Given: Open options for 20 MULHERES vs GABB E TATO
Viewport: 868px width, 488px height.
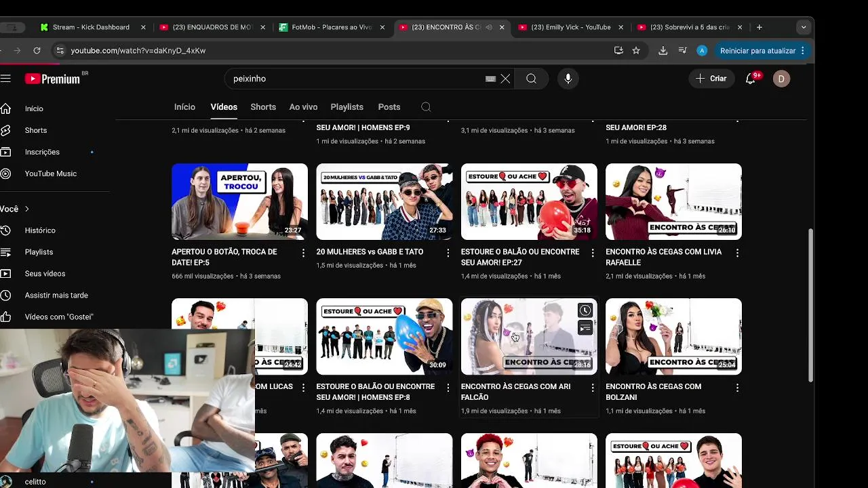Looking at the screenshot, I should pyautogui.click(x=448, y=253).
